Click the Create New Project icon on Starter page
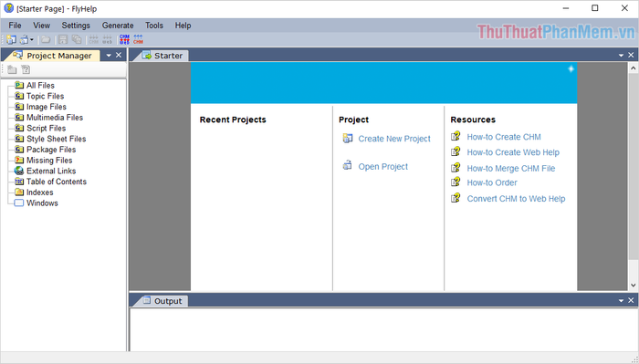Viewport: 639px width, 364px height. click(347, 139)
